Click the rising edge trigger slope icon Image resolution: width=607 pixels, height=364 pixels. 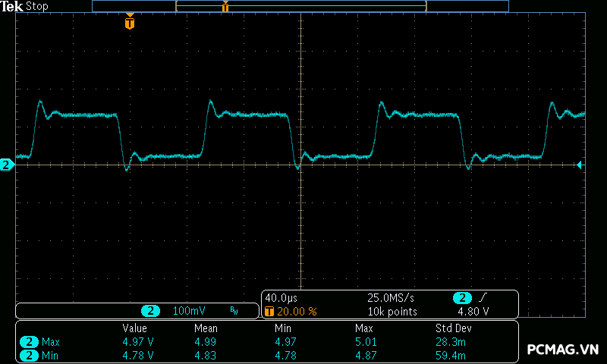483,298
